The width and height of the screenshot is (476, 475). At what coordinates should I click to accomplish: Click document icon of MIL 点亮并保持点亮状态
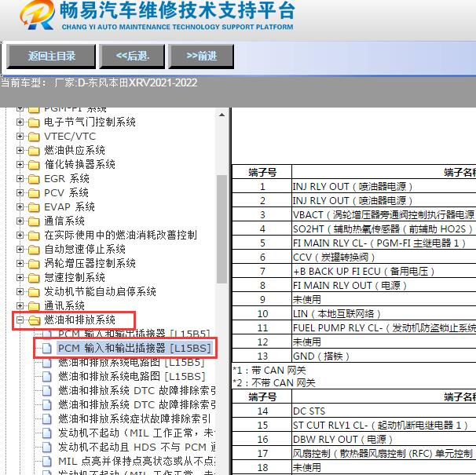pyautogui.click(x=47, y=461)
